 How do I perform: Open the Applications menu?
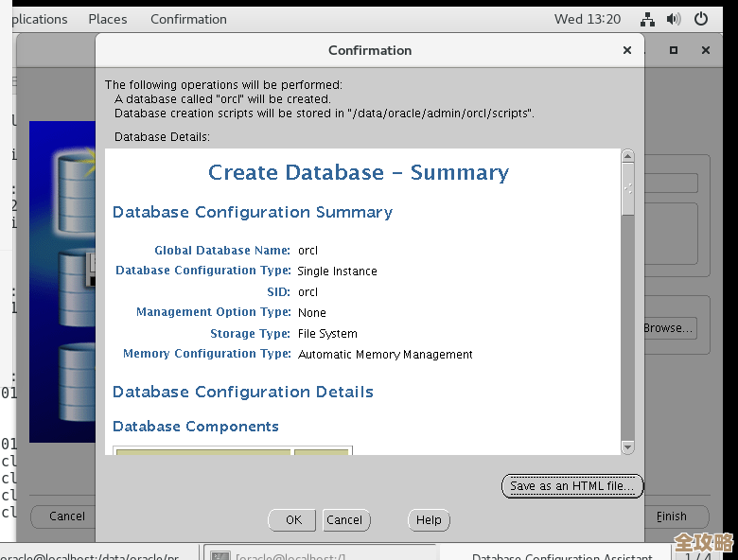pyautogui.click(x=34, y=19)
